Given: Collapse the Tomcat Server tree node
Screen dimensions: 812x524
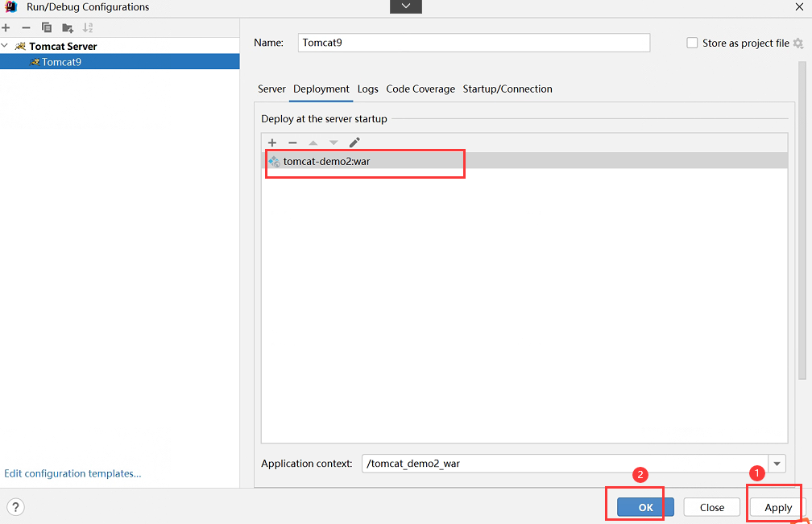Looking at the screenshot, I should [x=5, y=46].
